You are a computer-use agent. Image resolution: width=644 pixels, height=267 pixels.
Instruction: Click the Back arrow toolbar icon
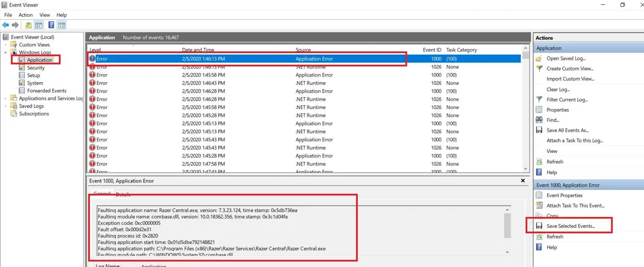[x=6, y=25]
